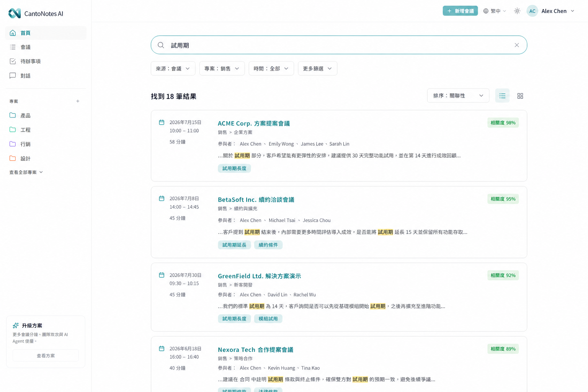
Task: Open Nexora Tech 合作提案會議
Action: coord(255,350)
